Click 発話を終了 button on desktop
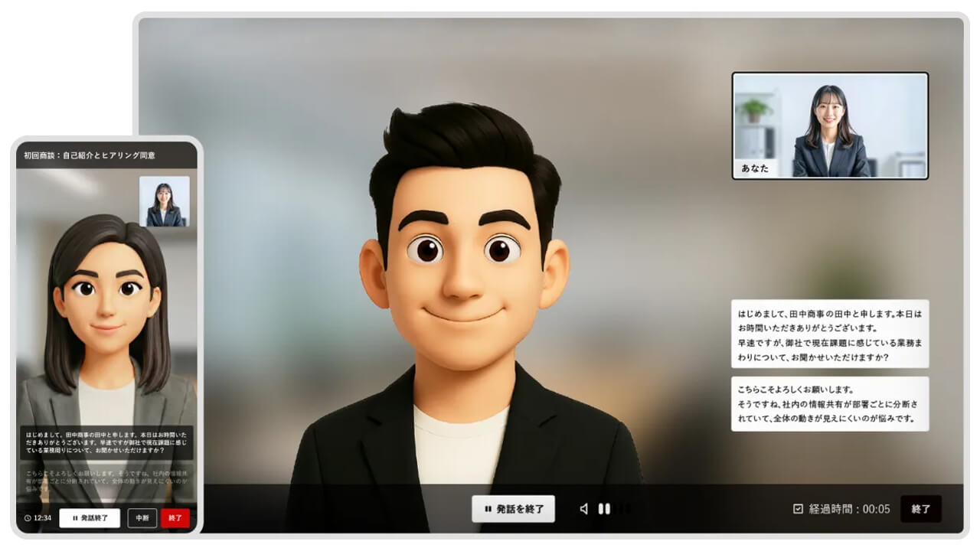The height and width of the screenshot is (551, 980). [x=513, y=509]
